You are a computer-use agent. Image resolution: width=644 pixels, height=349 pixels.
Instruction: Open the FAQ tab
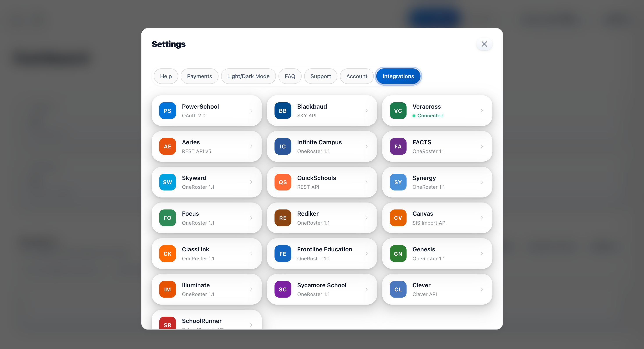coord(290,76)
